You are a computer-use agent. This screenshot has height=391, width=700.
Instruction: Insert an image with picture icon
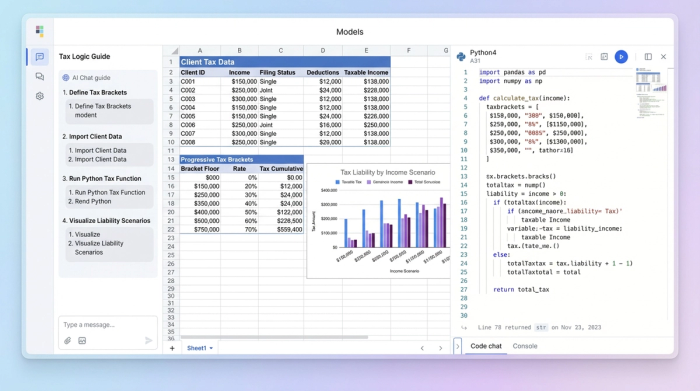[82, 341]
